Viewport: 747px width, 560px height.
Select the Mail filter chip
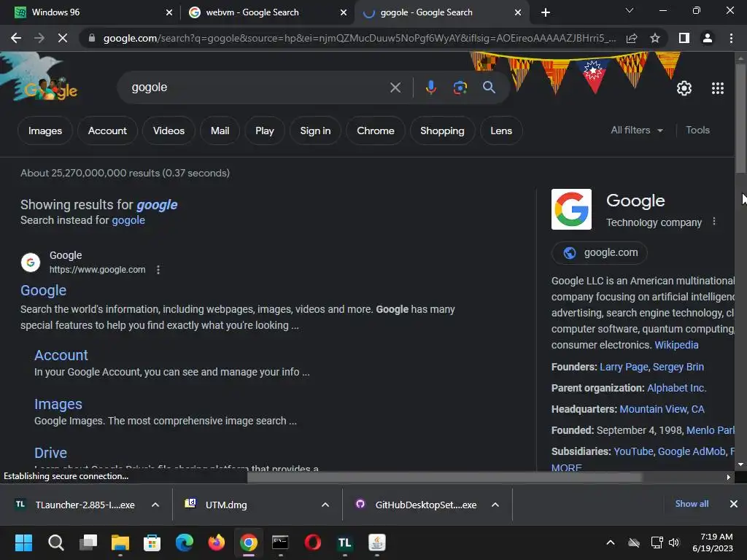[x=220, y=131]
